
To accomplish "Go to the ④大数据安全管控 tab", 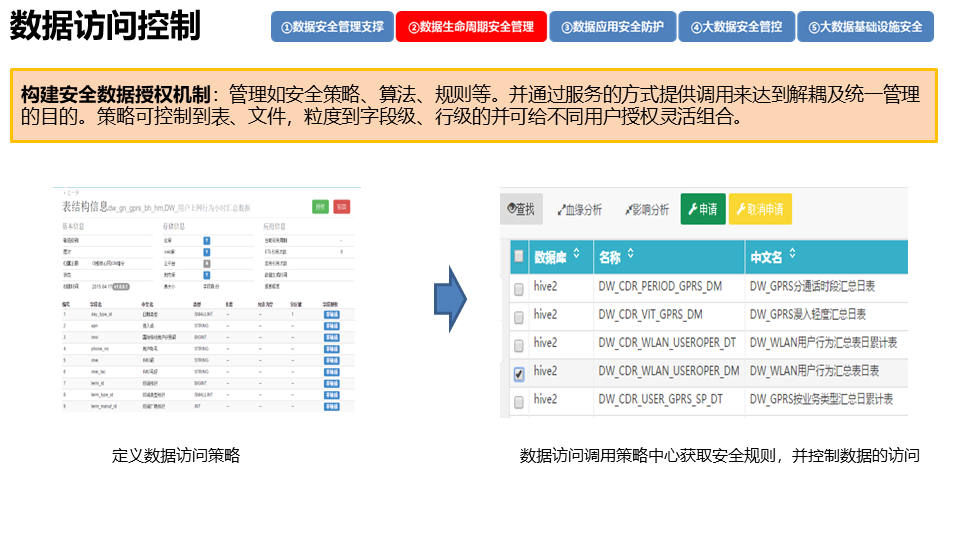I will [x=737, y=27].
